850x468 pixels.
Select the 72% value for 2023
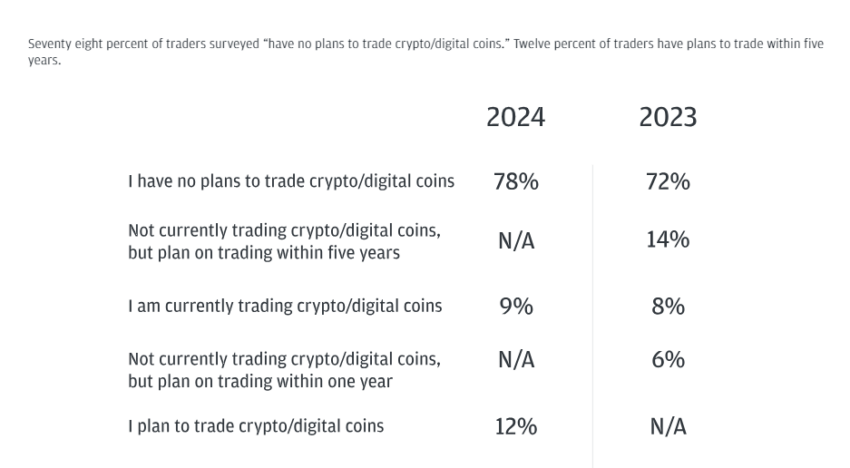668,182
